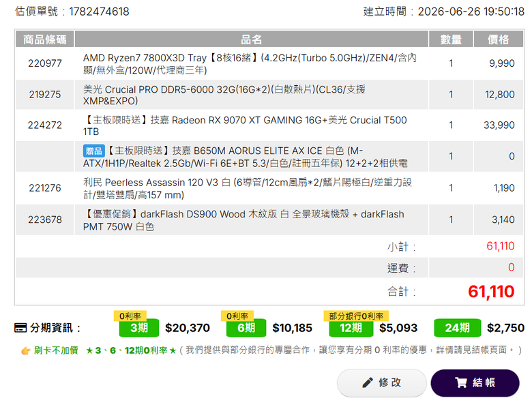Click product code 223678

[x=45, y=219]
